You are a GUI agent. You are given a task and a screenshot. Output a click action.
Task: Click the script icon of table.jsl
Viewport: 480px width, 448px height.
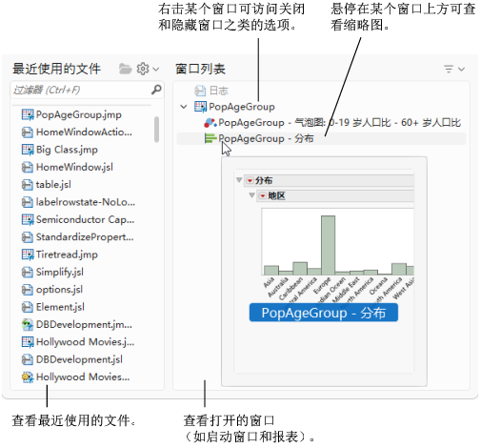tap(28, 185)
